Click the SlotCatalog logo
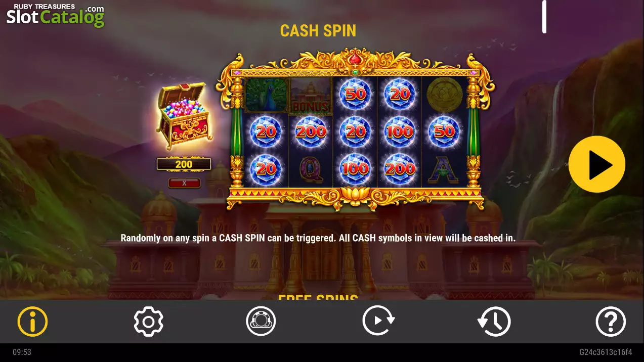644x362 pixels. point(55,15)
